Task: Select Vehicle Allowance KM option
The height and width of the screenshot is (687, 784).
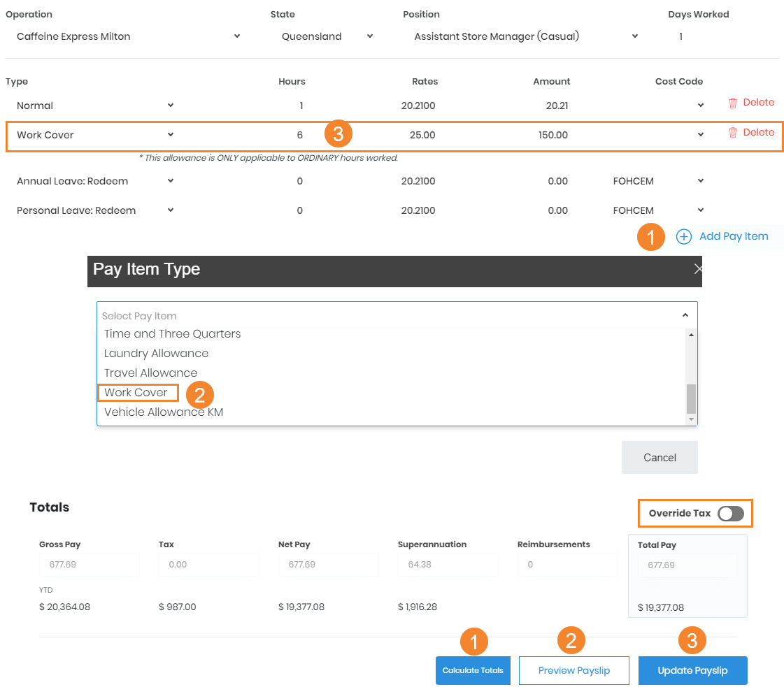Action: pyautogui.click(x=164, y=412)
